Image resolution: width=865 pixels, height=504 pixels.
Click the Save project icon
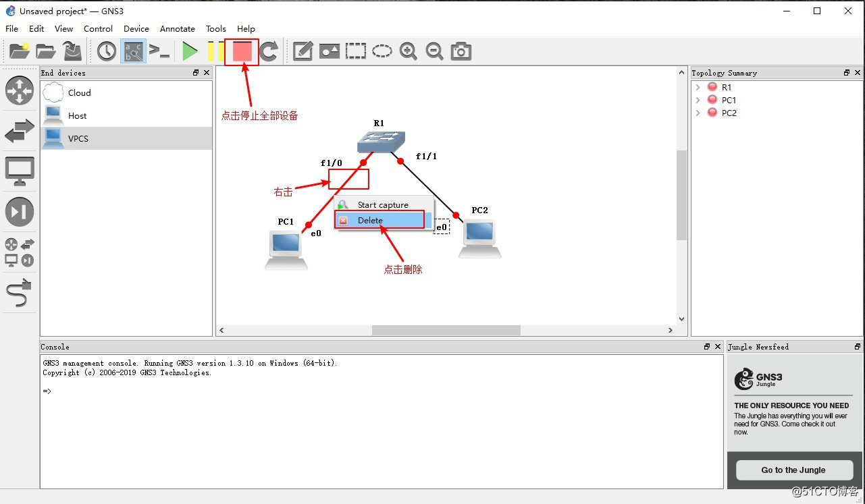click(72, 51)
